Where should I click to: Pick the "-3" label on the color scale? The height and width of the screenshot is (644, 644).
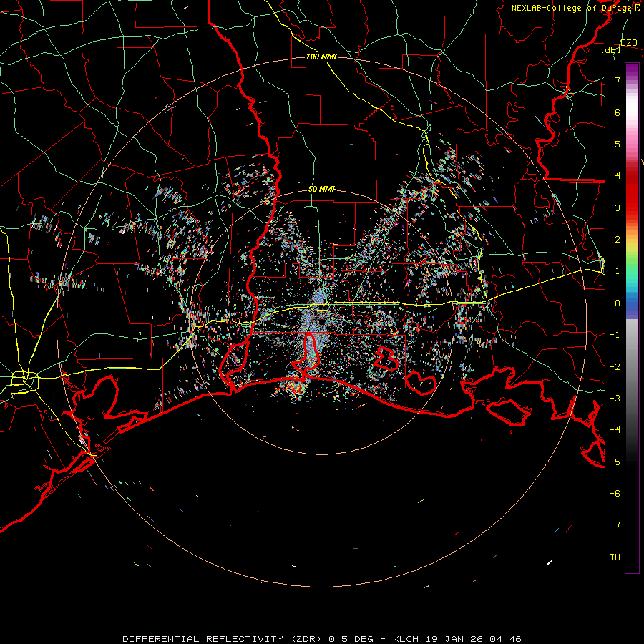point(615,399)
